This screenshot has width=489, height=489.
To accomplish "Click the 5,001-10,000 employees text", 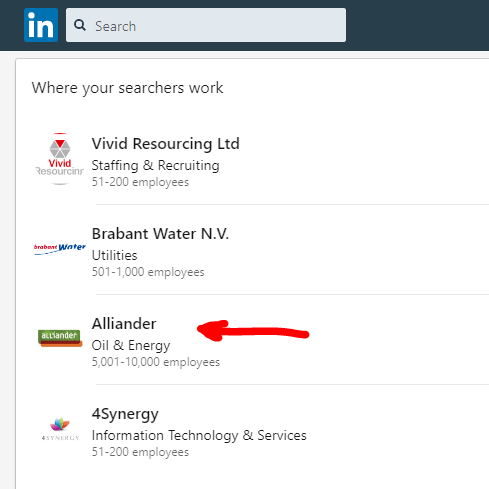I will point(156,362).
